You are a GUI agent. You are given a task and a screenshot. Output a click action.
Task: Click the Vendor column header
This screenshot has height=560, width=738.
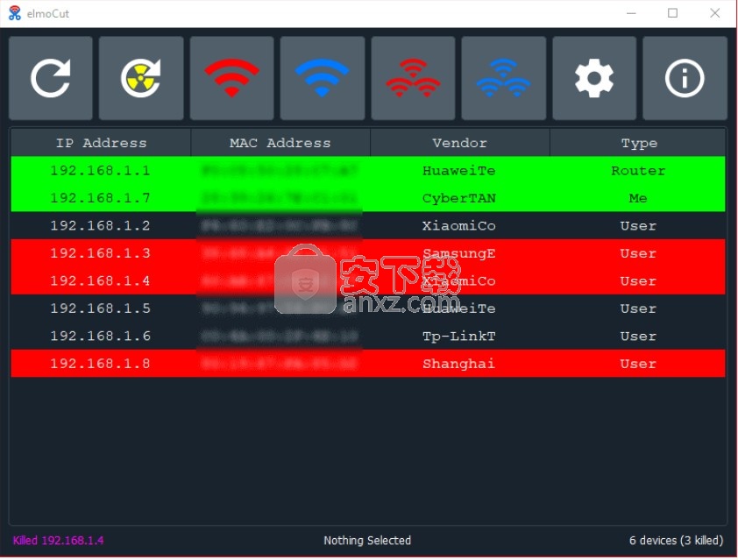pyautogui.click(x=460, y=143)
